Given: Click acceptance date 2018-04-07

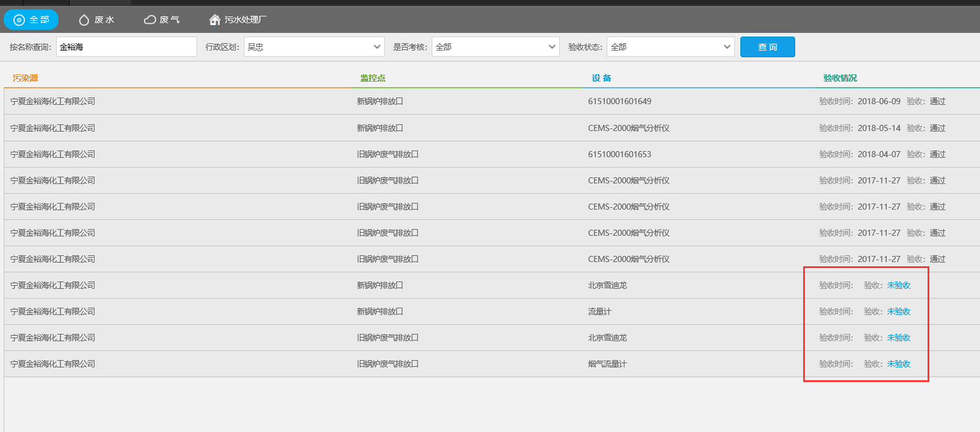Looking at the screenshot, I should tap(879, 154).
